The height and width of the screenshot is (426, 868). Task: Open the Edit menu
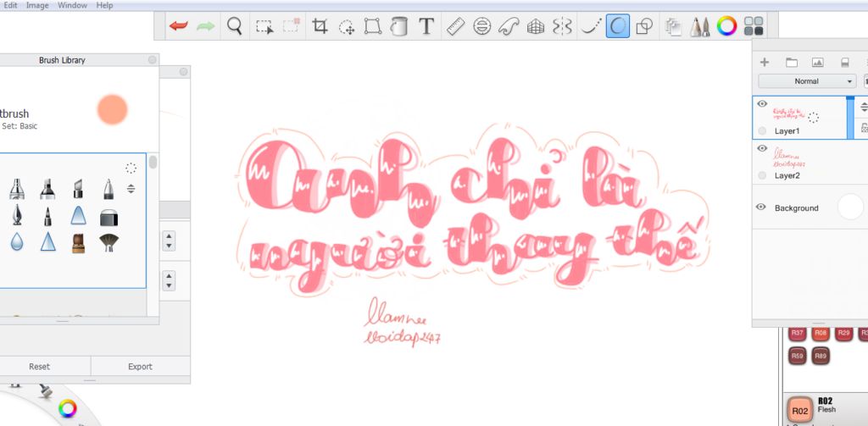click(10, 5)
